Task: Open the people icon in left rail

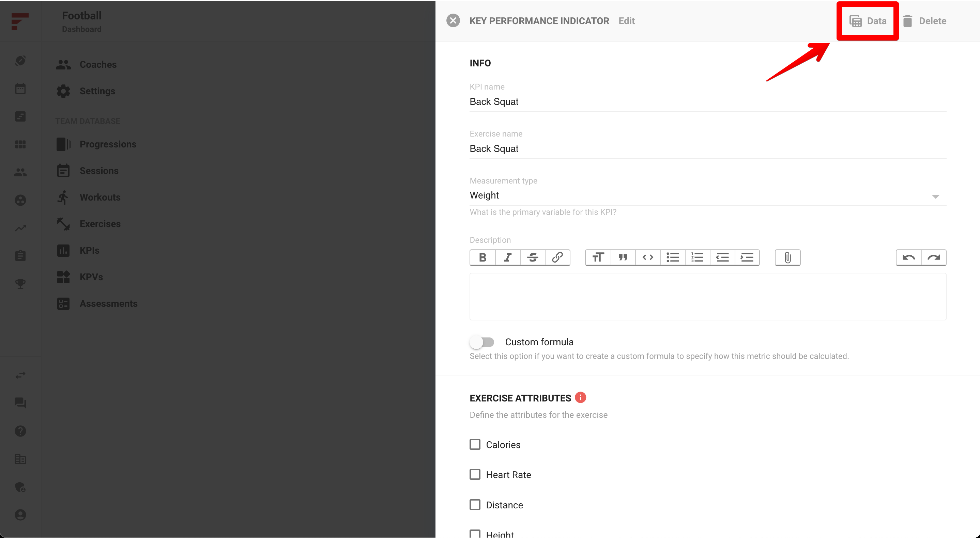Action: [20, 172]
